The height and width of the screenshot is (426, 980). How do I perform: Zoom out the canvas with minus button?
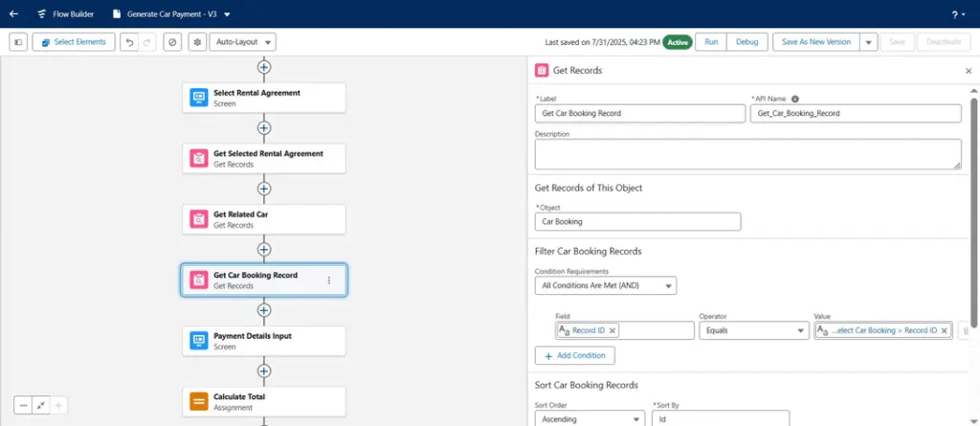pos(23,405)
